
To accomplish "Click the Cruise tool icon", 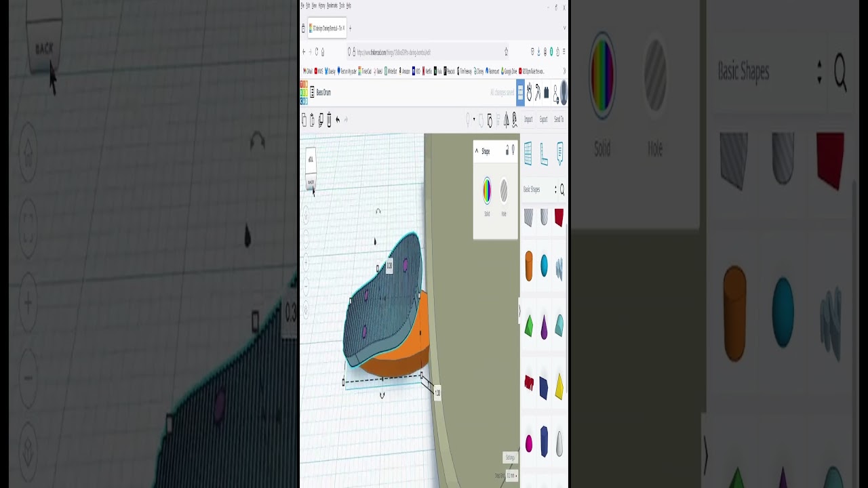I will [514, 119].
